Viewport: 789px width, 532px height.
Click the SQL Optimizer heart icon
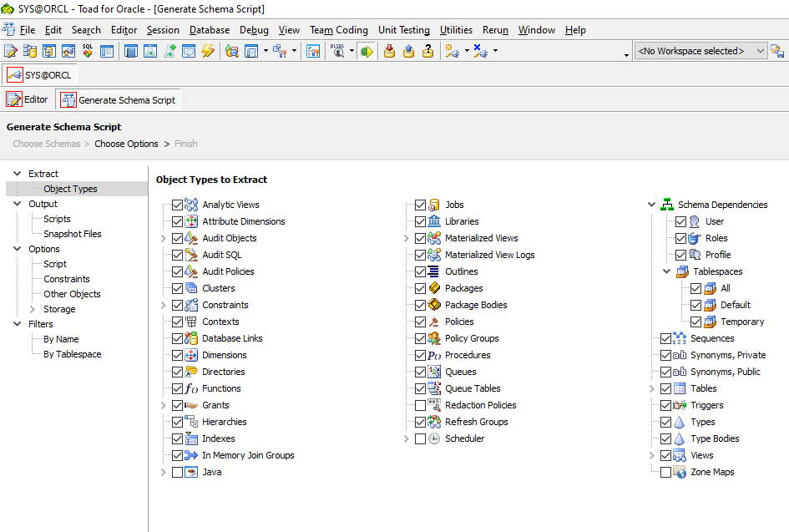click(x=88, y=51)
